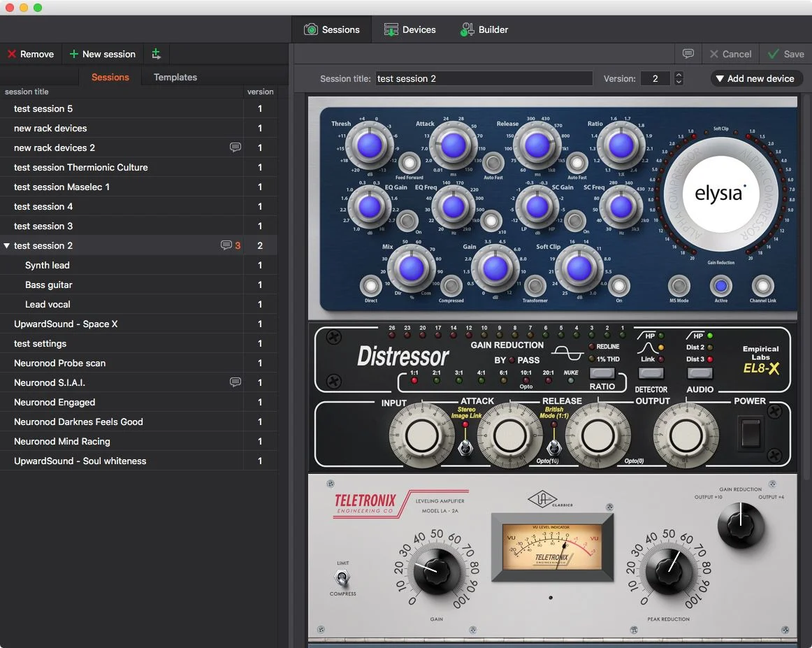Click the Session title input field
This screenshot has height=648, width=812.
(484, 78)
